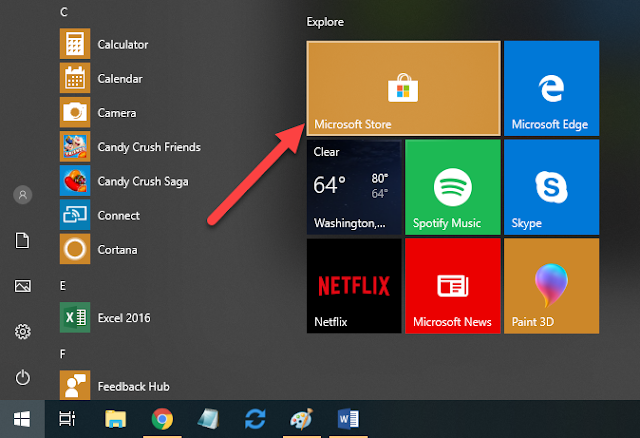
Task: Click the Candy Crush Saga label
Action: coord(143,182)
